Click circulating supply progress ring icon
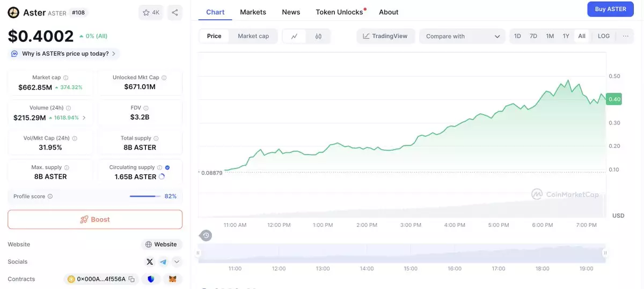Viewport: 644px width, 289px height. (162, 177)
